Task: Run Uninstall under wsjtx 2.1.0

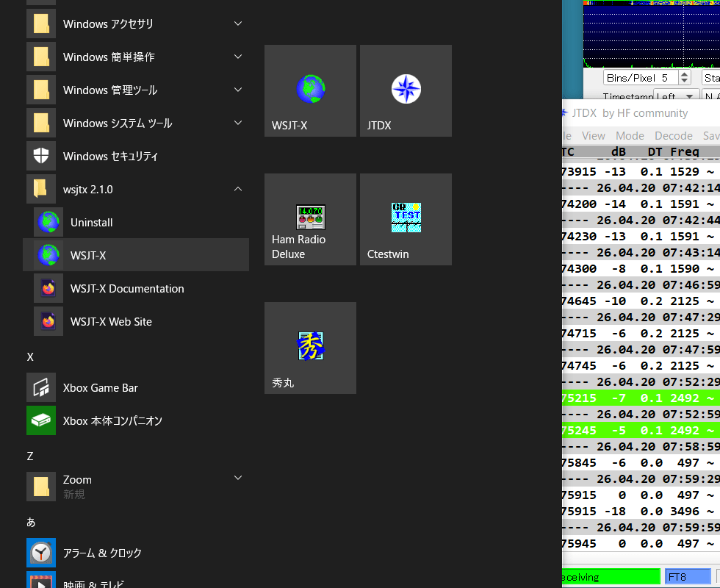Action: point(91,223)
